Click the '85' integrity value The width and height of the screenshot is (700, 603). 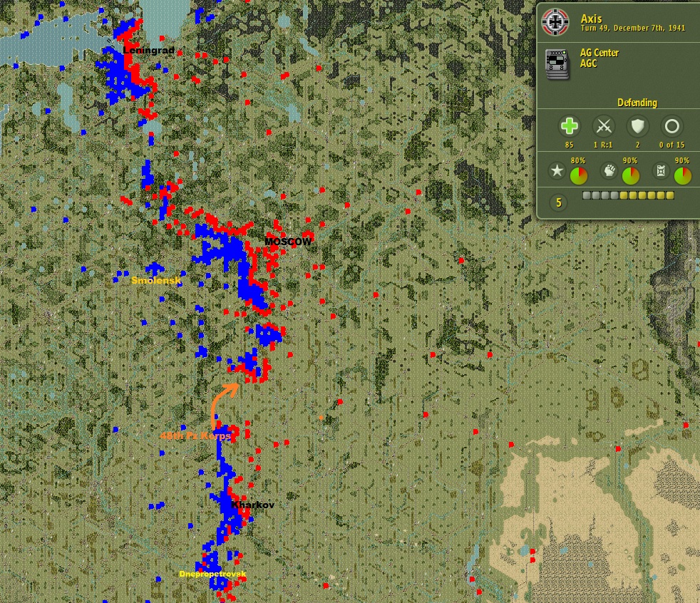tap(570, 145)
